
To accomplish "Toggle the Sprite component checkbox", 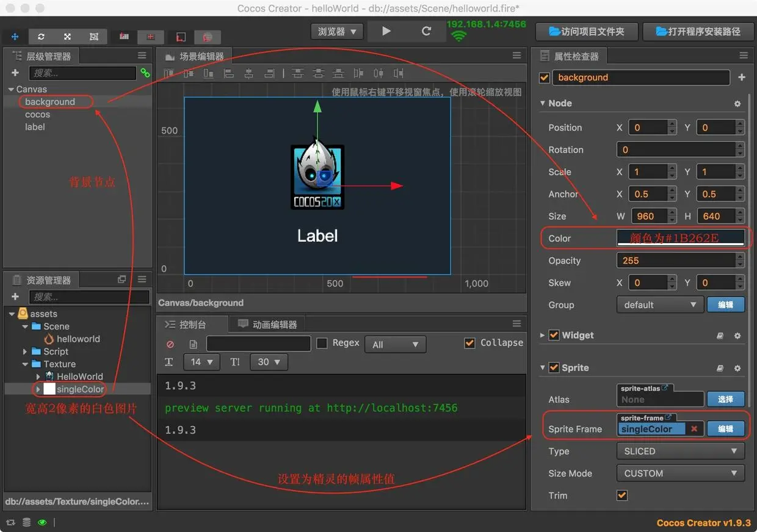I will [554, 367].
